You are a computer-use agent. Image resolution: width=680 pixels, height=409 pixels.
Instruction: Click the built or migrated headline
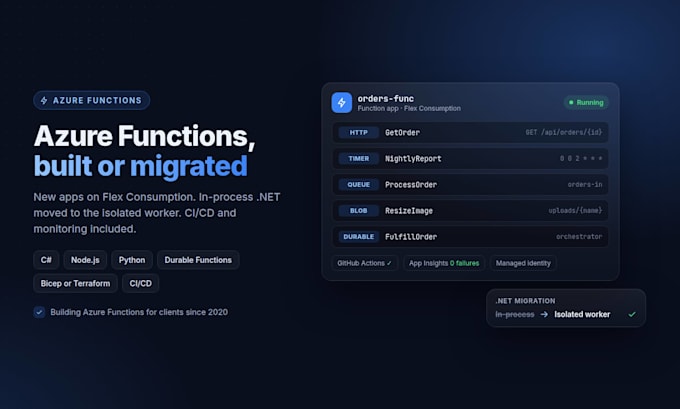click(141, 166)
